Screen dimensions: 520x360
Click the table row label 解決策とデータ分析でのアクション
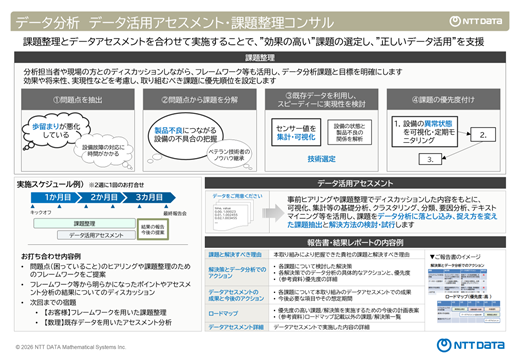coord(237,273)
